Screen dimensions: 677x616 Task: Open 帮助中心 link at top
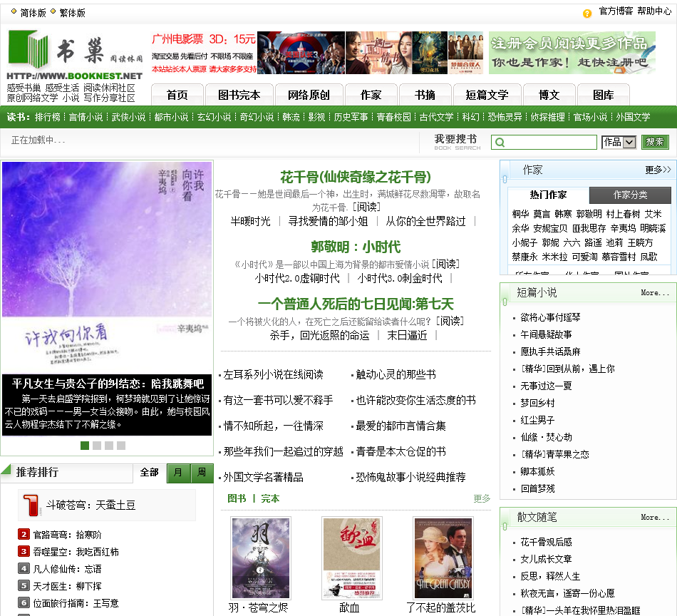[x=654, y=11]
